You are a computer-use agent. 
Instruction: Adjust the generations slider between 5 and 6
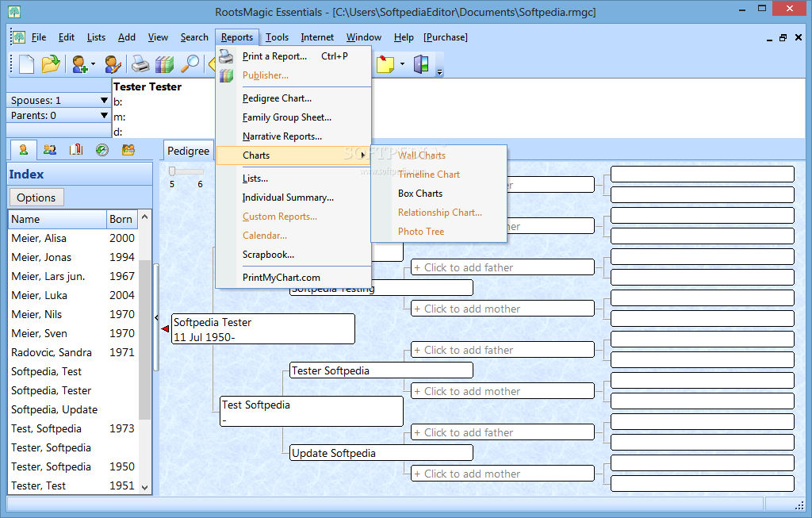[x=172, y=171]
